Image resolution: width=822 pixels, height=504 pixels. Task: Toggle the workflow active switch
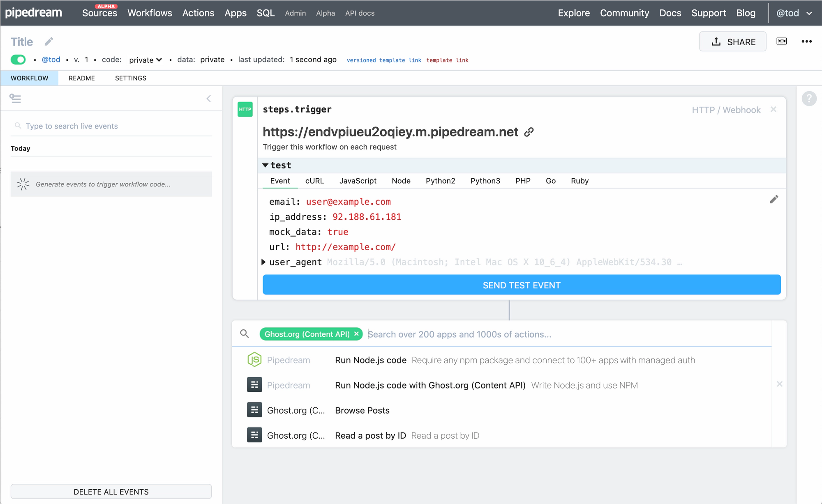coord(18,60)
